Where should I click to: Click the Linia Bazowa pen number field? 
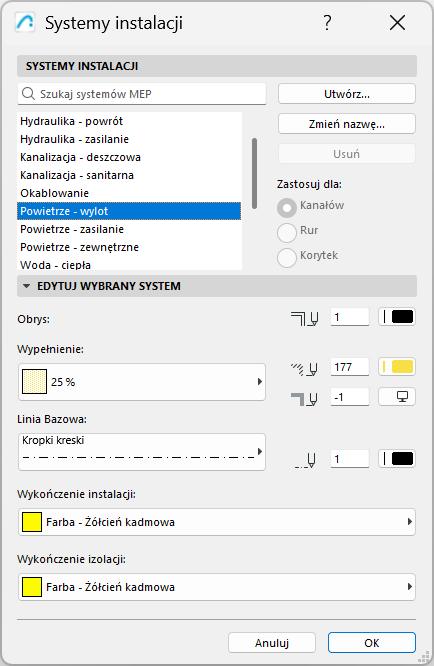tap(350, 459)
